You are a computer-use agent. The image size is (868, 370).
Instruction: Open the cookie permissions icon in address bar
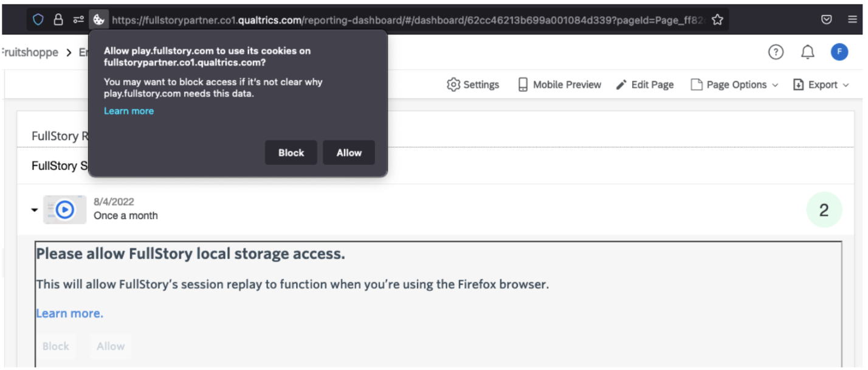pyautogui.click(x=99, y=19)
